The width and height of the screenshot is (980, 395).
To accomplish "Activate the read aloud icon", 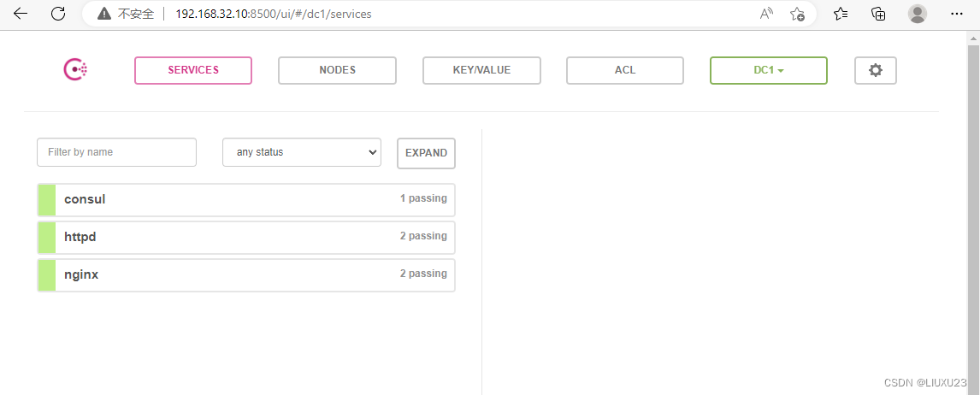I will (766, 14).
